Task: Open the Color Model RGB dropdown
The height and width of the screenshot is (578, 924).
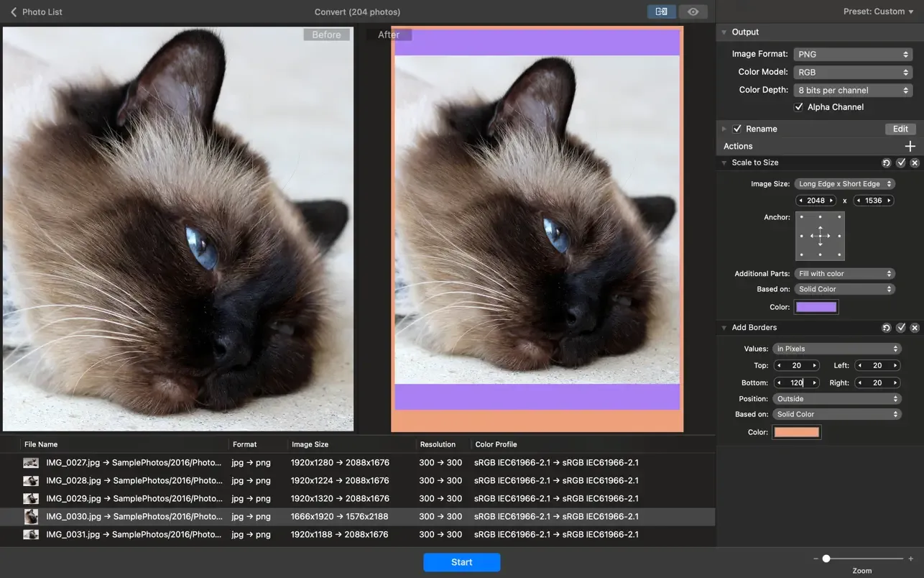Action: click(853, 72)
